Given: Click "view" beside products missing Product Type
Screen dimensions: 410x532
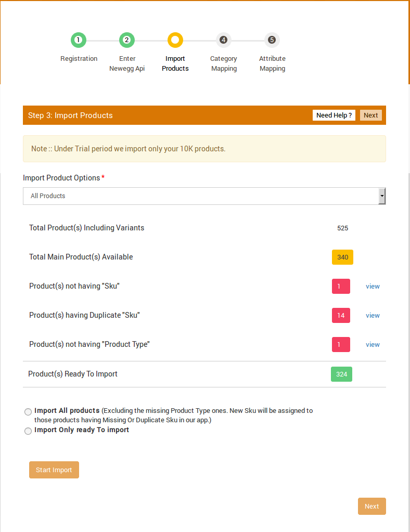Looking at the screenshot, I should (x=373, y=344).
